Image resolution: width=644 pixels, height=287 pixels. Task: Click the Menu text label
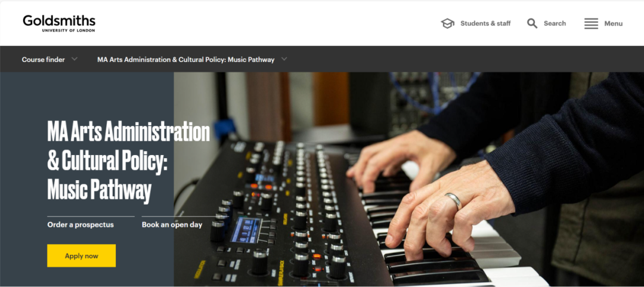point(613,23)
